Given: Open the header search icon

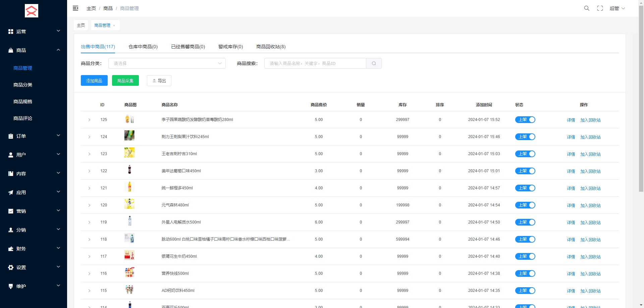Looking at the screenshot, I should [587, 8].
